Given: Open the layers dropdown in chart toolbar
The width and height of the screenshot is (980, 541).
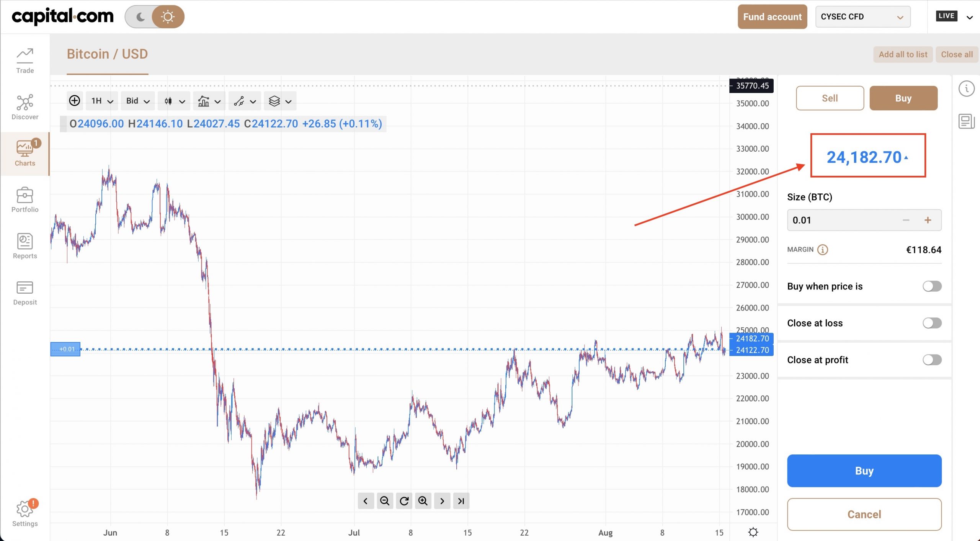Looking at the screenshot, I should click(x=280, y=101).
